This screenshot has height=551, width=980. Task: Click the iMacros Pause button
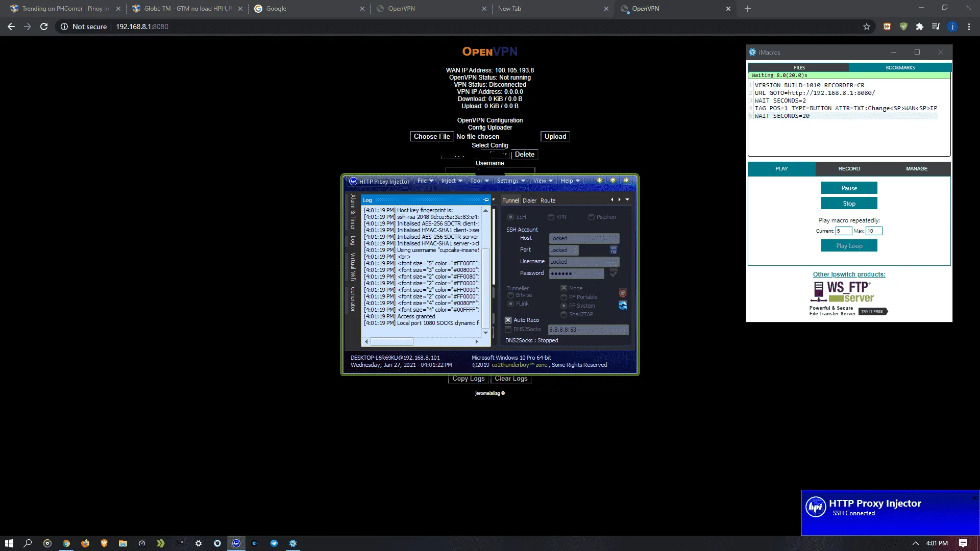pyautogui.click(x=849, y=188)
